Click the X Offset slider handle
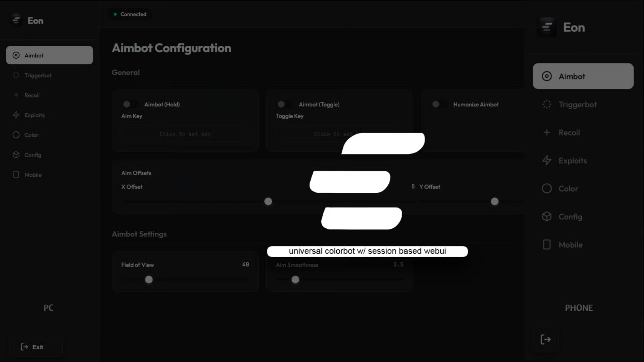 click(268, 201)
